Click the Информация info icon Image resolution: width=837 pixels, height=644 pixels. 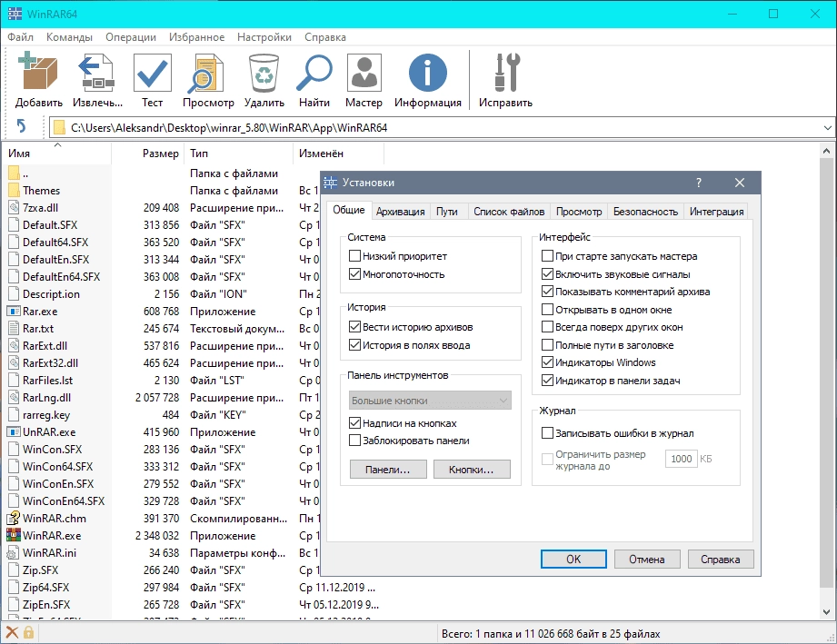pos(427,73)
